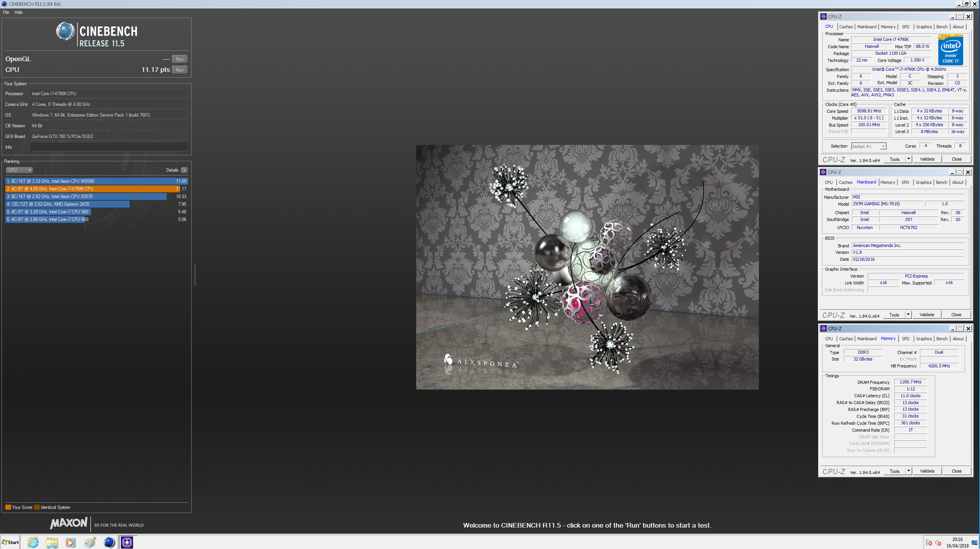The width and height of the screenshot is (980, 549).
Task: Select ranking row Intel Core i7 CPU 860
Action: [x=96, y=219]
